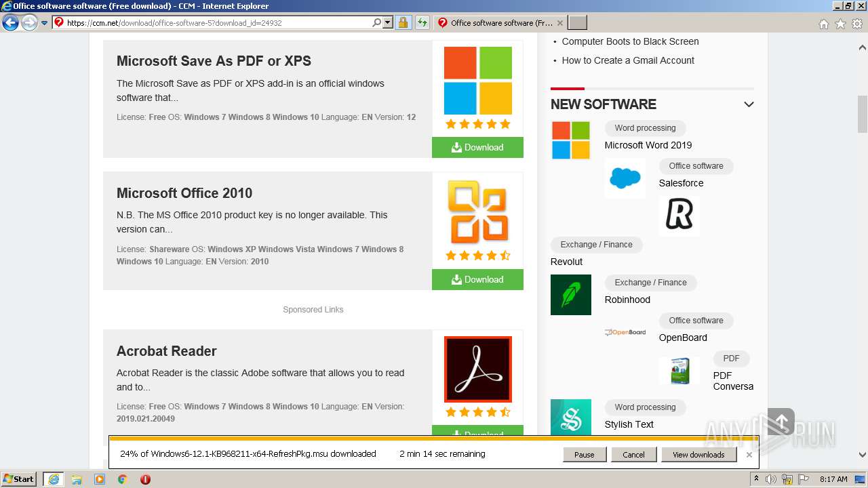This screenshot has height=488, width=868.
Task: Pause the msu file download
Action: pyautogui.click(x=584, y=455)
